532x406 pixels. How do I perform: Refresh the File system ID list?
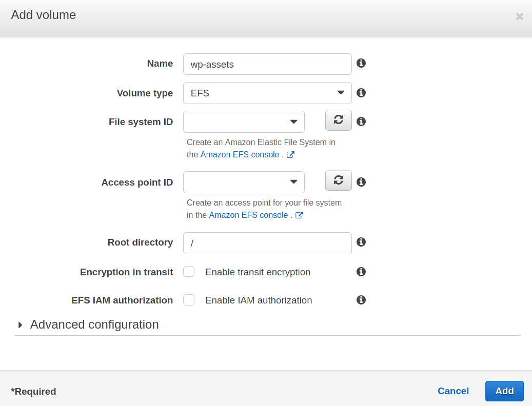coord(339,120)
